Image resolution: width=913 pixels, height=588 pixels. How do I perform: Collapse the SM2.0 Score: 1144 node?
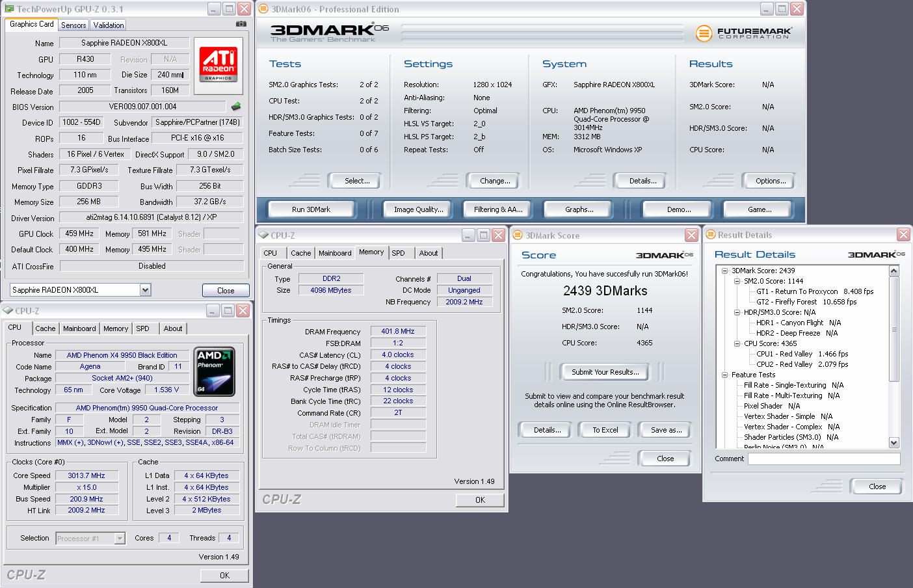tap(737, 281)
